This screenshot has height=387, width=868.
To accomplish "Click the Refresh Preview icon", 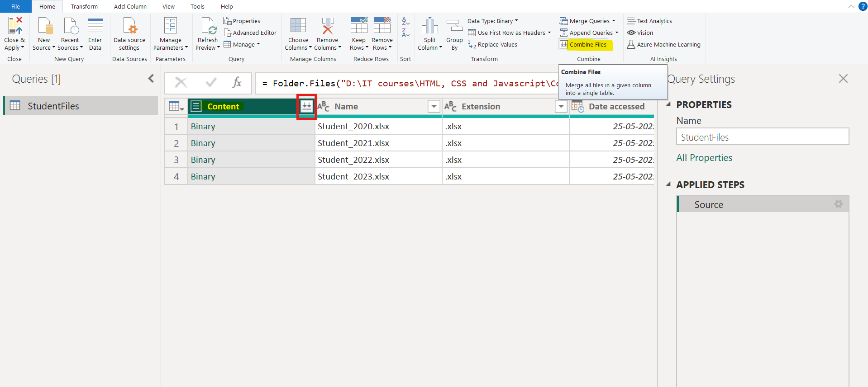I will [x=208, y=26].
